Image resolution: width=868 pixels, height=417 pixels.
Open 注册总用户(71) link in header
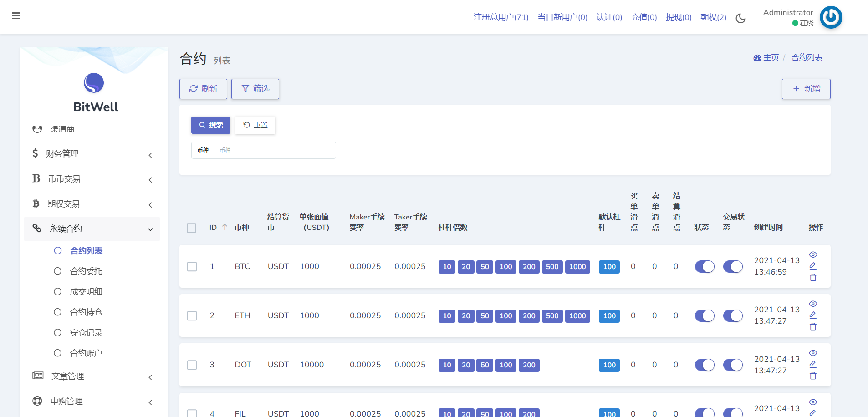(x=501, y=17)
